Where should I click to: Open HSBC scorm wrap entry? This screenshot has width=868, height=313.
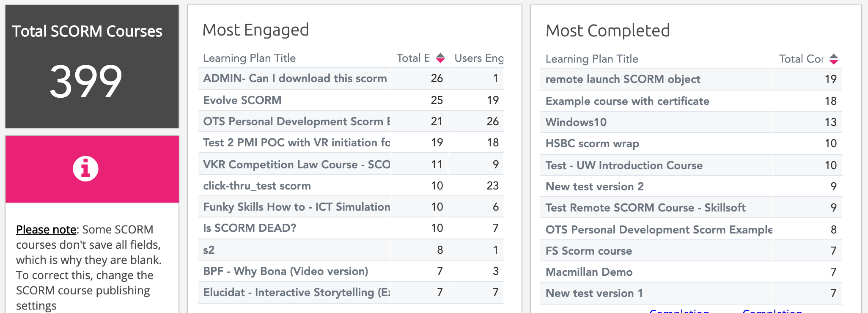tap(592, 143)
